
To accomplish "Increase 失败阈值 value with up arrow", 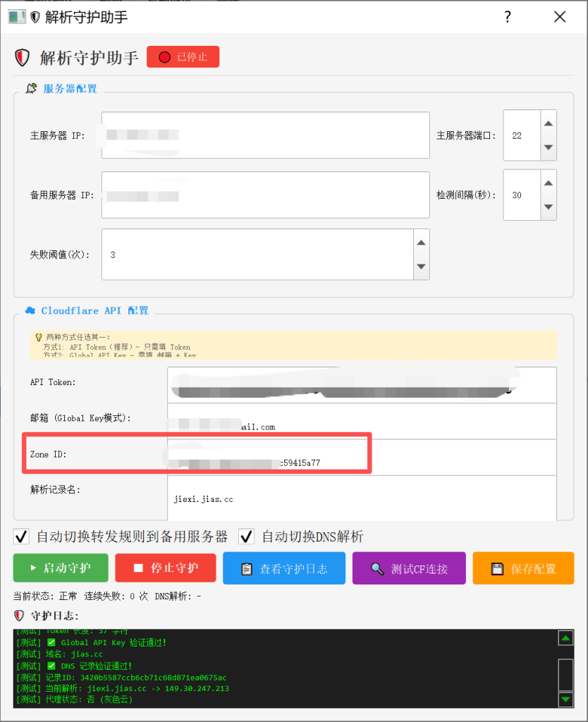I will (x=422, y=243).
